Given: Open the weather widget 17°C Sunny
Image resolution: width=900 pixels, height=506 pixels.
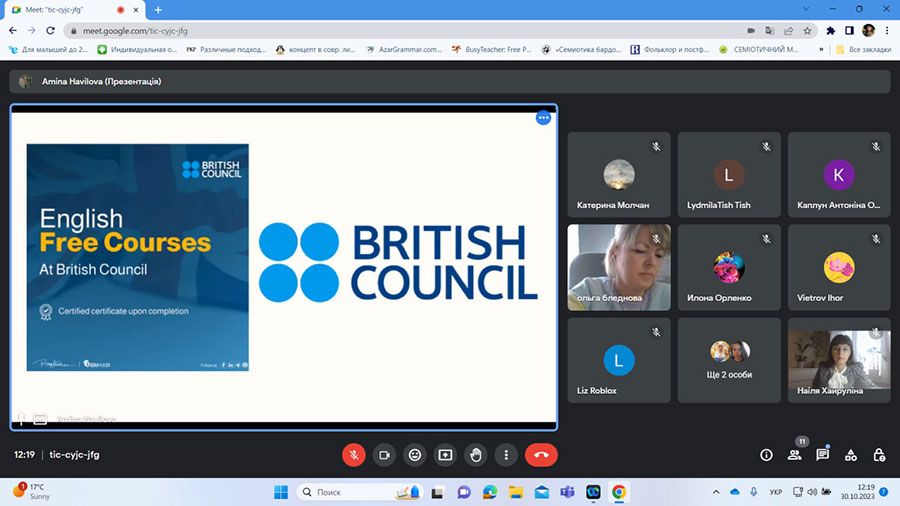Looking at the screenshot, I should 32,492.
